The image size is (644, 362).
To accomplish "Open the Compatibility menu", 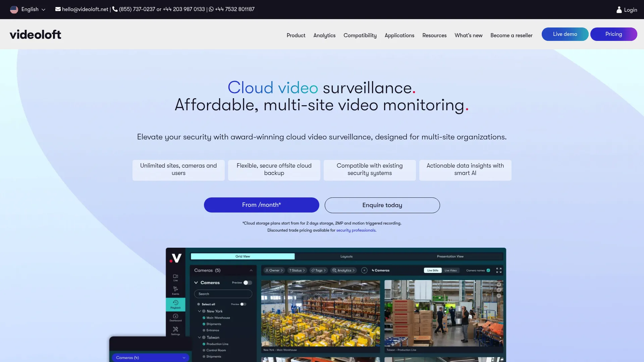I will (360, 36).
